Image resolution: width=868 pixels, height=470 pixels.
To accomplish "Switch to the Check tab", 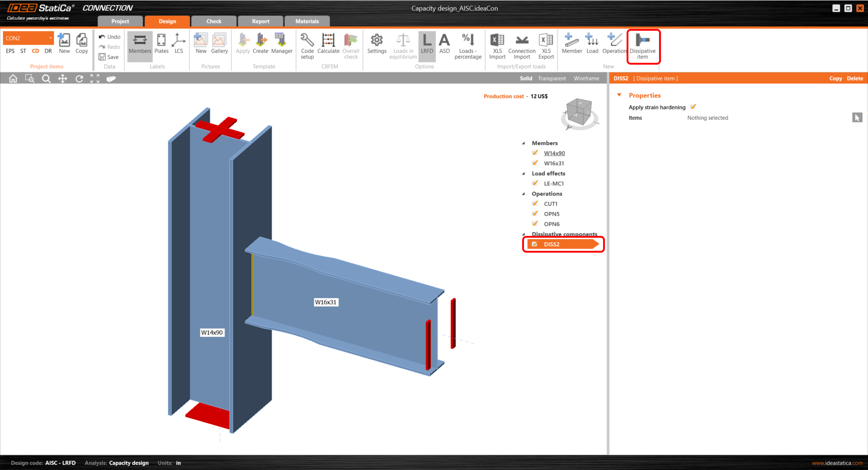I will (x=214, y=21).
